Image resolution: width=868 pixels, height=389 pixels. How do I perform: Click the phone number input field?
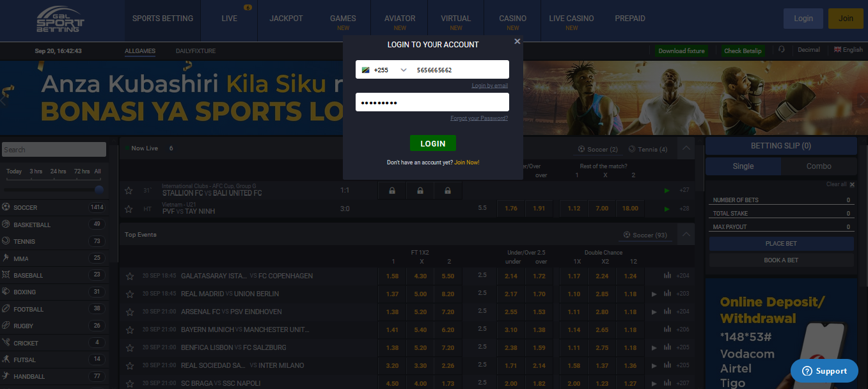460,70
